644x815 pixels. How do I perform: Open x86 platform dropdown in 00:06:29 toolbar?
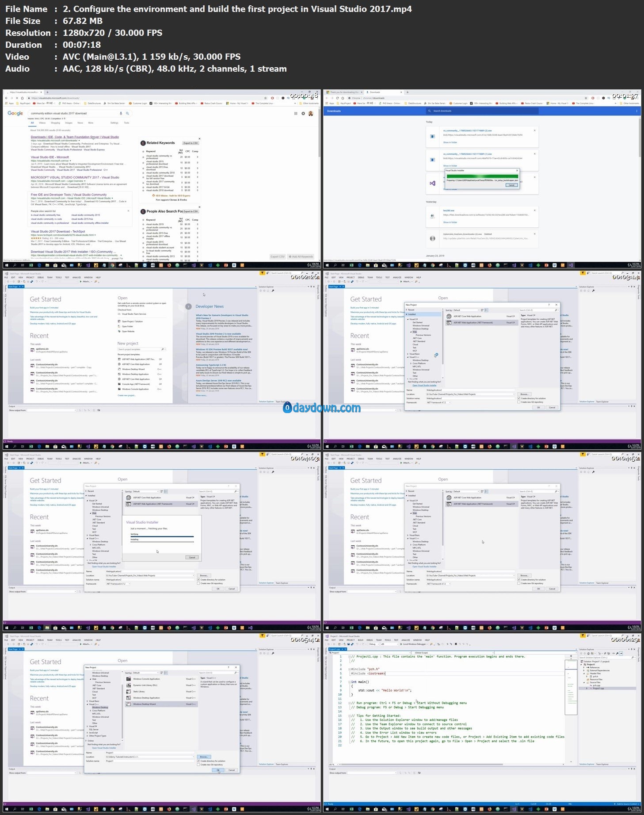coord(389,644)
